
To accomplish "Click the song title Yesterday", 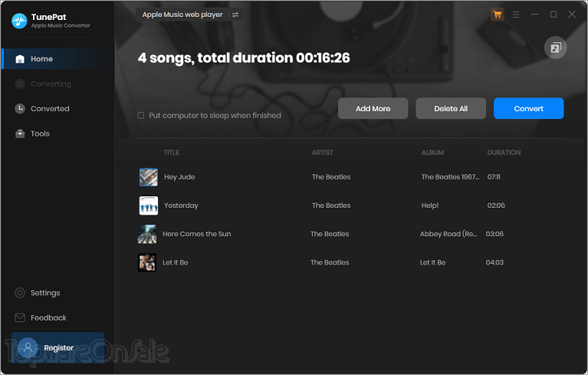I will click(x=181, y=206).
